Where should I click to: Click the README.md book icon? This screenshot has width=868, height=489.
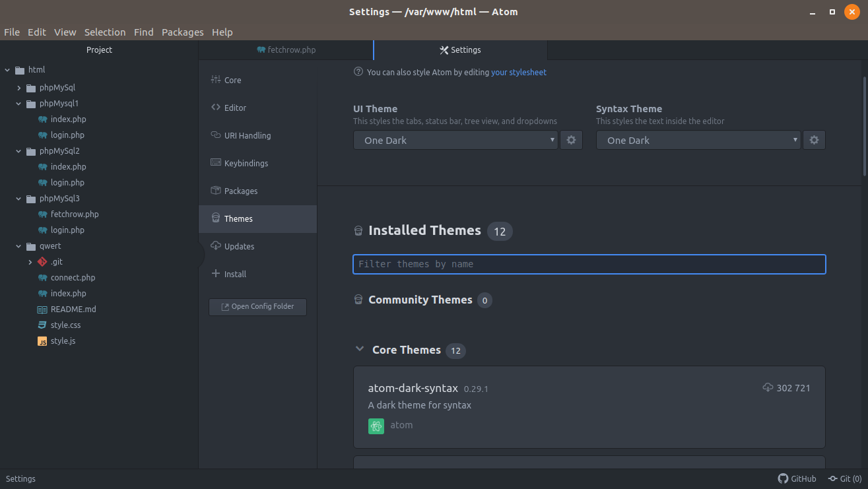(42, 310)
